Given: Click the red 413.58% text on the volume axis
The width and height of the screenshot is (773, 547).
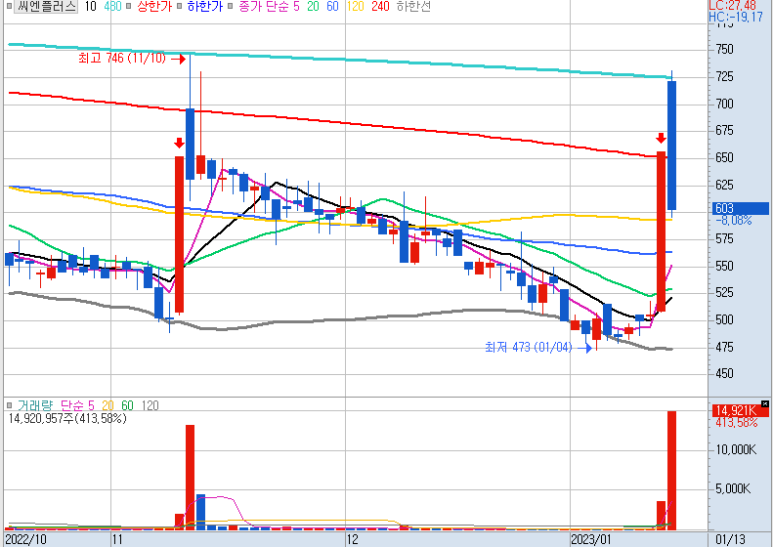Looking at the screenshot, I should click(737, 423).
